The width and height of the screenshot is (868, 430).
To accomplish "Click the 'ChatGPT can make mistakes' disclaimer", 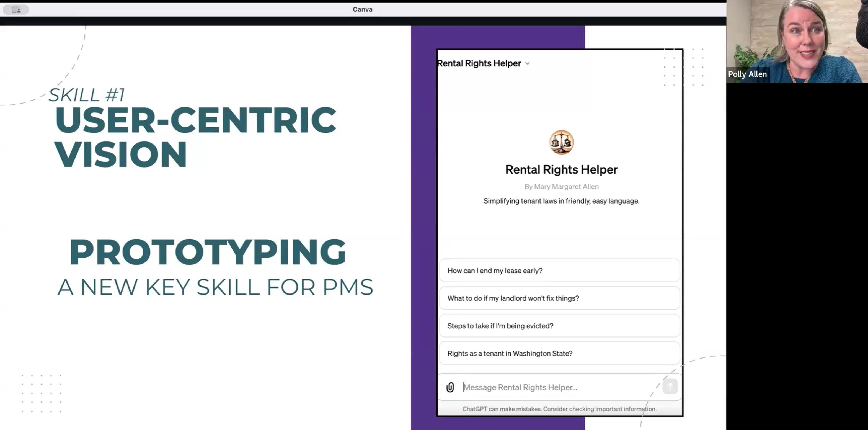I will point(559,409).
